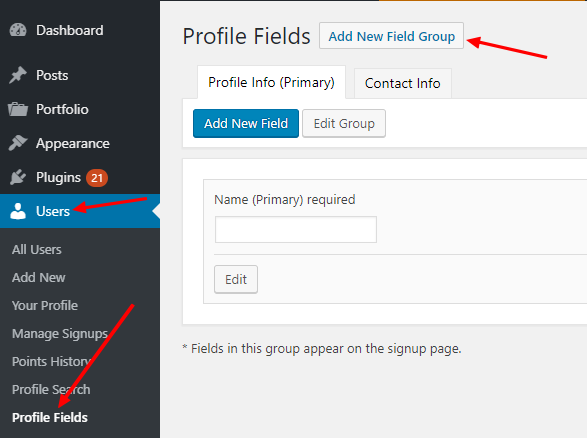Click the blue Add New Field button
Screen dimensions: 587x438
pos(246,124)
